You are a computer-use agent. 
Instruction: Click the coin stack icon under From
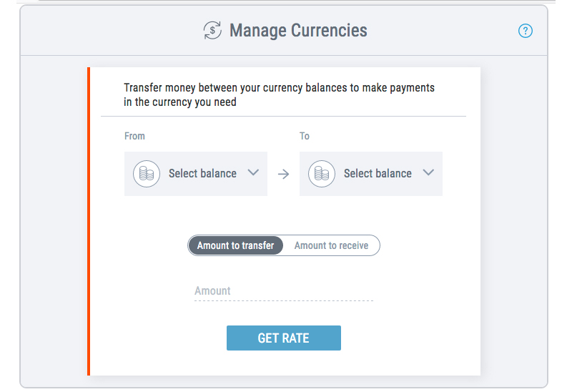147,174
